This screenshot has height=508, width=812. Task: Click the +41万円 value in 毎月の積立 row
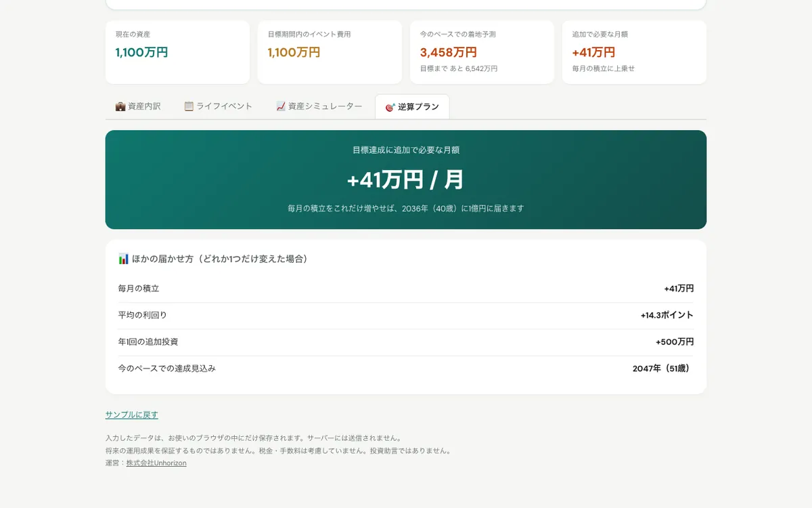(679, 289)
